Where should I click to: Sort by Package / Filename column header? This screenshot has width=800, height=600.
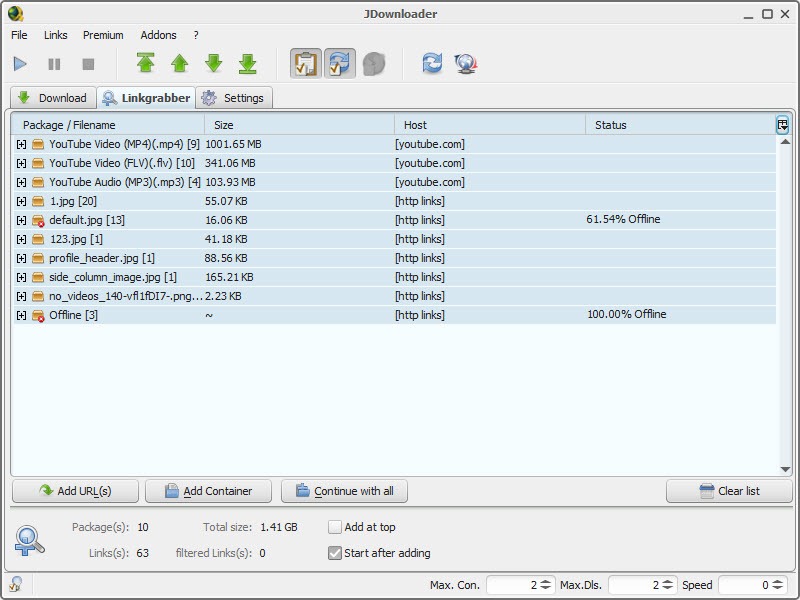[x=108, y=125]
